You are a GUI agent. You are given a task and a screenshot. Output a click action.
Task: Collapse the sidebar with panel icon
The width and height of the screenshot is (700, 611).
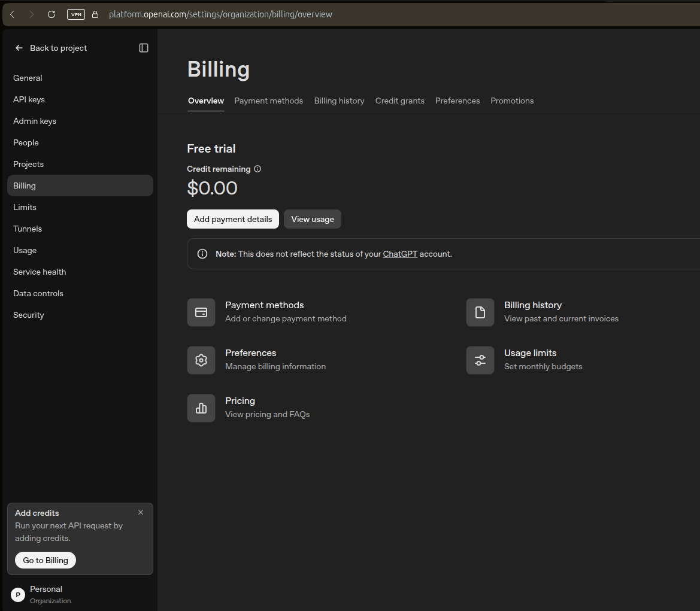click(144, 48)
